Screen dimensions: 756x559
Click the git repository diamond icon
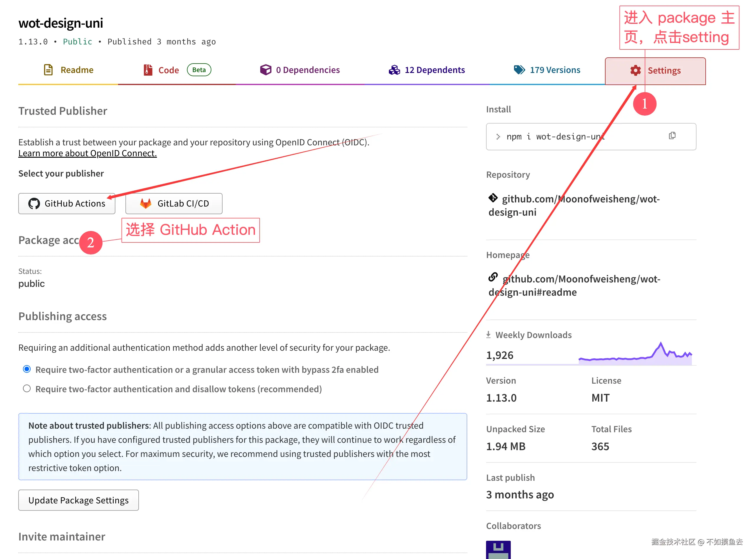[x=493, y=197]
